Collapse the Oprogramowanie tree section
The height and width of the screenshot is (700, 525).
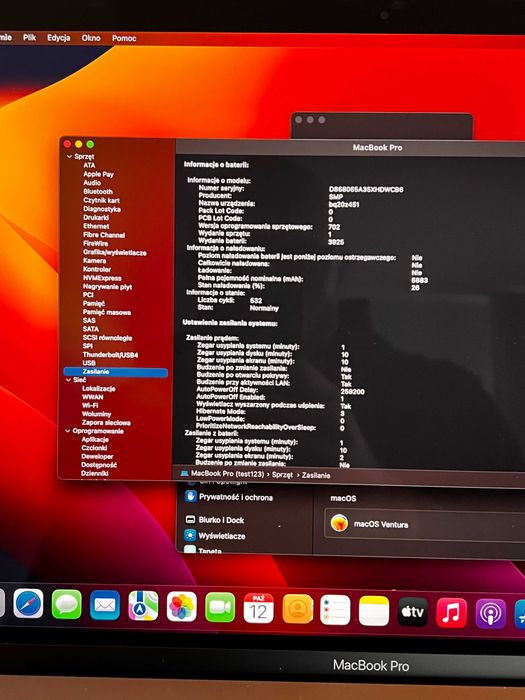point(68,431)
